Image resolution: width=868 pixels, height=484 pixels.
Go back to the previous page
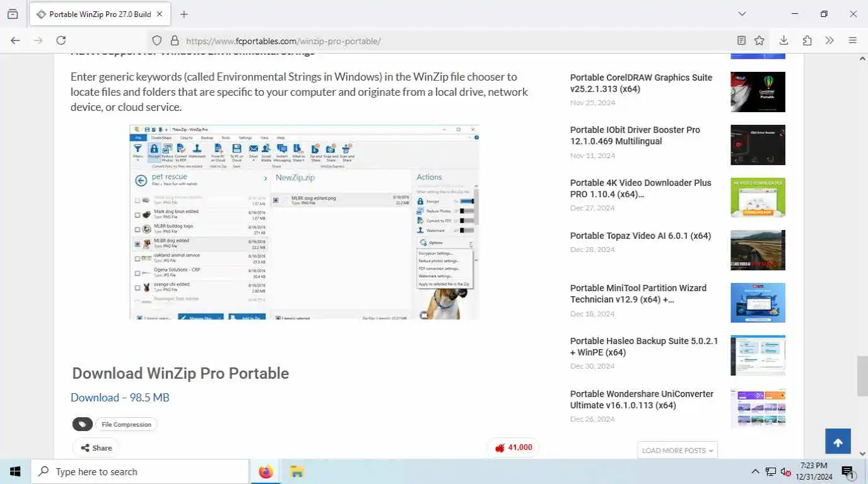coord(15,40)
